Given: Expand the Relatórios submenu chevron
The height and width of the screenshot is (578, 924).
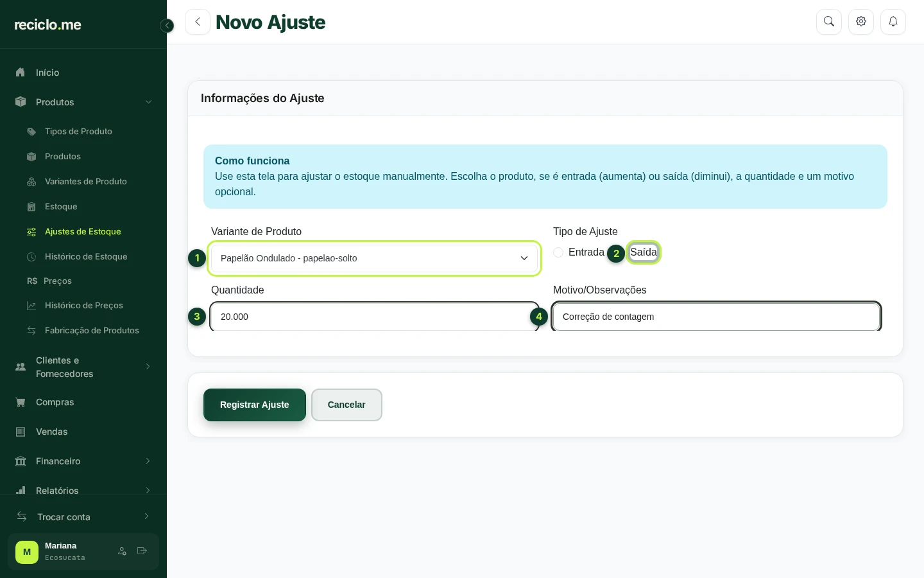Looking at the screenshot, I should (148, 491).
